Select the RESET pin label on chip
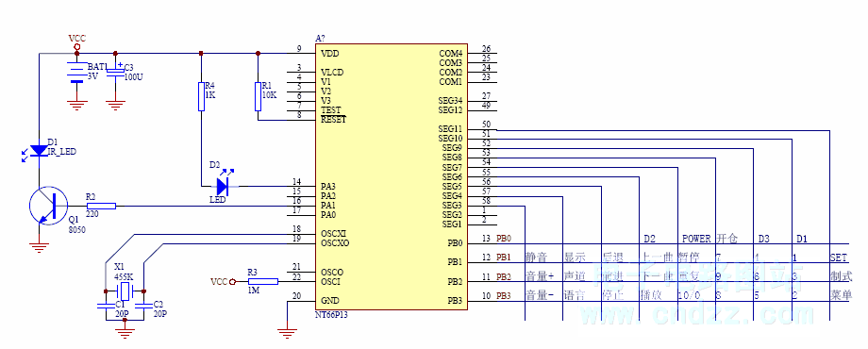Image resolution: width=868 pixels, height=349 pixels. click(333, 119)
